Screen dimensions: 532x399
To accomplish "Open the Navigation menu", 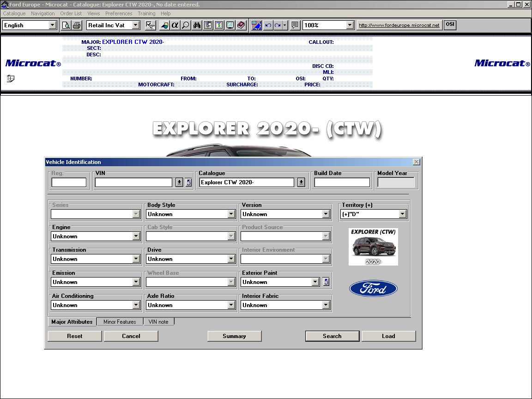I will click(x=43, y=13).
